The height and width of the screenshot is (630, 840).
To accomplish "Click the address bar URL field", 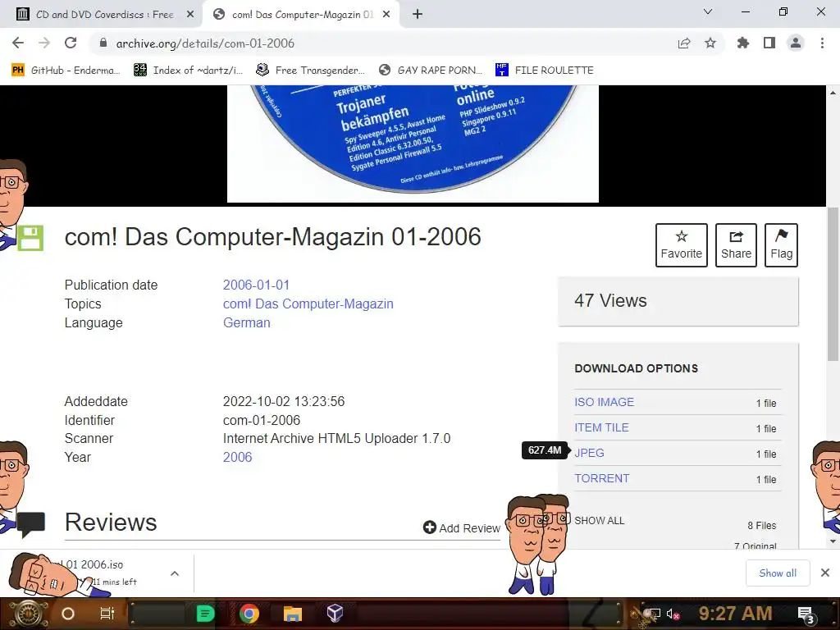I will pyautogui.click(x=386, y=43).
